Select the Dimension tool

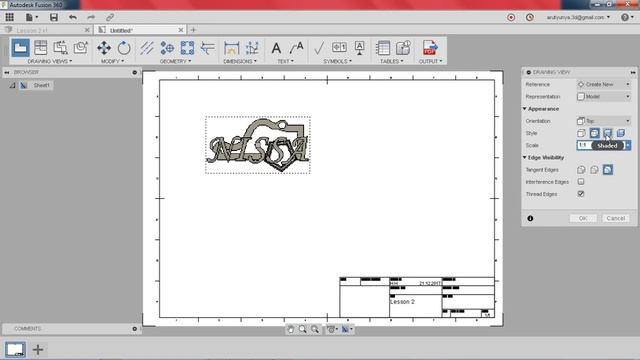pos(231,48)
